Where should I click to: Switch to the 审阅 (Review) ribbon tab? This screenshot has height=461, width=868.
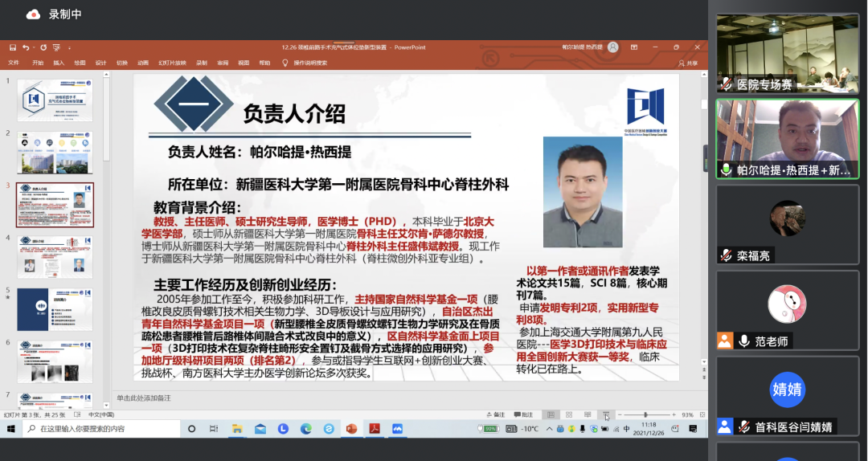click(x=223, y=63)
